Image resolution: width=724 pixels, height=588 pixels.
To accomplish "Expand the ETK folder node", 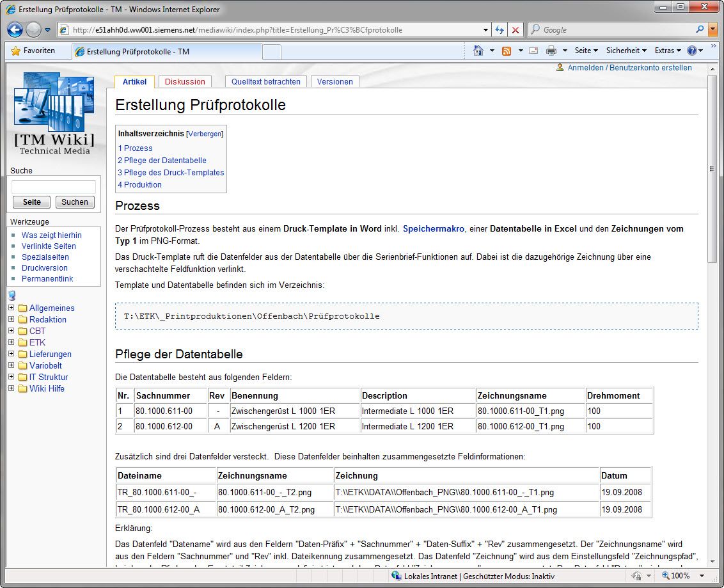I will tap(12, 342).
